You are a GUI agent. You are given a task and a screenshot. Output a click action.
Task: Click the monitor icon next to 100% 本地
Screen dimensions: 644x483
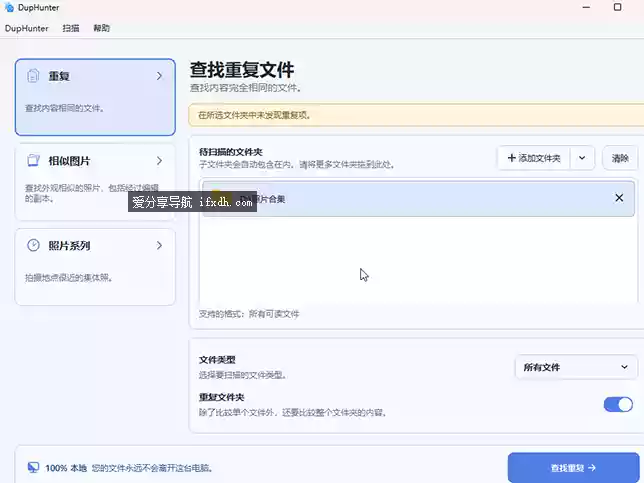(33, 467)
